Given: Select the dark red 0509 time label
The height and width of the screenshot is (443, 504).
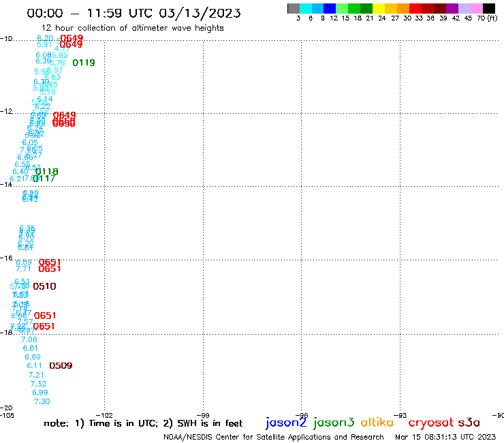Looking at the screenshot, I should click(x=61, y=366).
